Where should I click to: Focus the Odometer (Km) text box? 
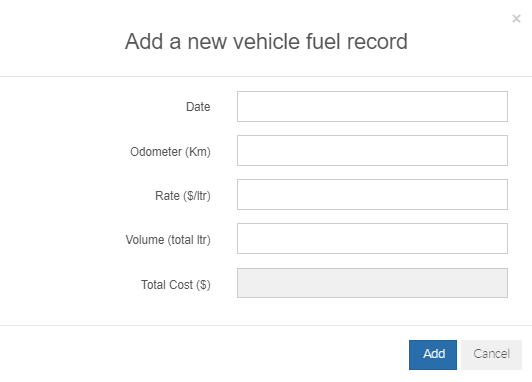point(372,150)
